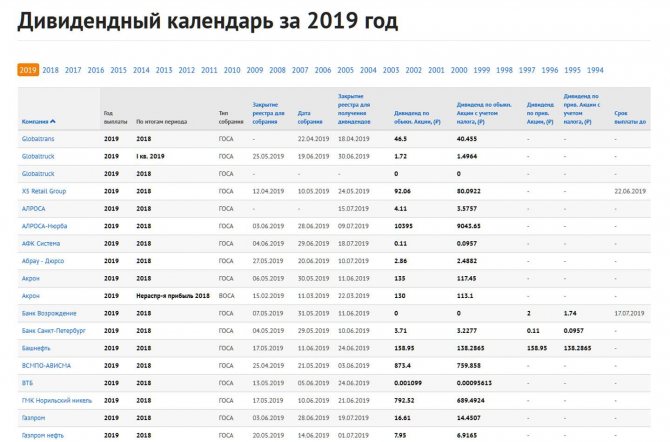Select year 1998
The image size is (670, 442).
tap(504, 70)
